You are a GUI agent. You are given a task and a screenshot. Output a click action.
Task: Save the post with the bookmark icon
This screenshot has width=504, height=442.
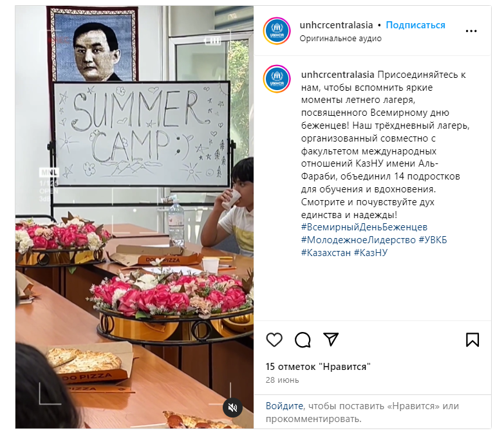pos(472,340)
